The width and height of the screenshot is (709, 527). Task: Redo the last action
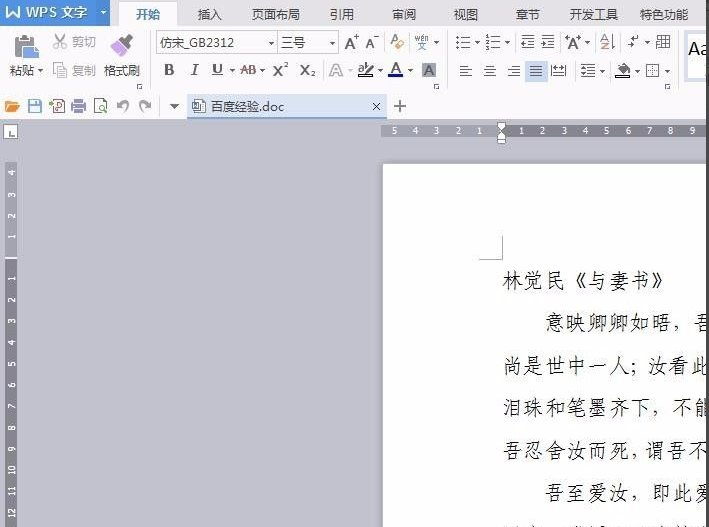click(145, 106)
